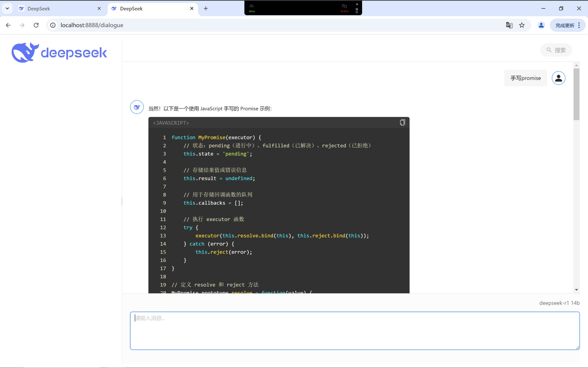Click the pending/fulfilled/rejected state comment
This screenshot has height=368, width=588.
click(x=278, y=146)
